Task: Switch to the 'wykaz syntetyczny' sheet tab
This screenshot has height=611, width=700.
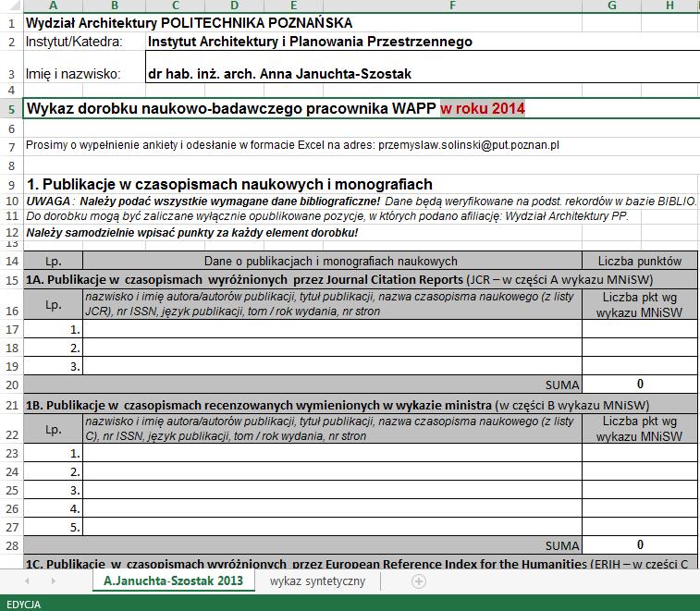Action: click(317, 581)
